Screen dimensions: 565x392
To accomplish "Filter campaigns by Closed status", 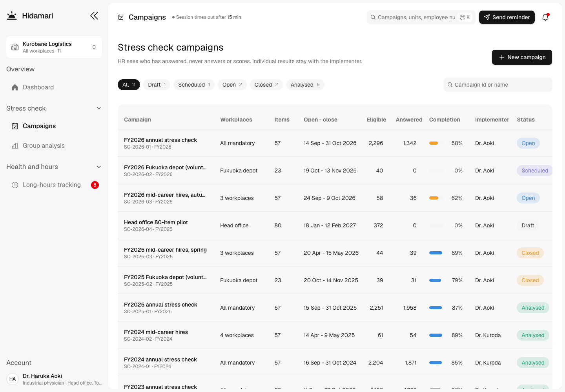I will (x=266, y=85).
